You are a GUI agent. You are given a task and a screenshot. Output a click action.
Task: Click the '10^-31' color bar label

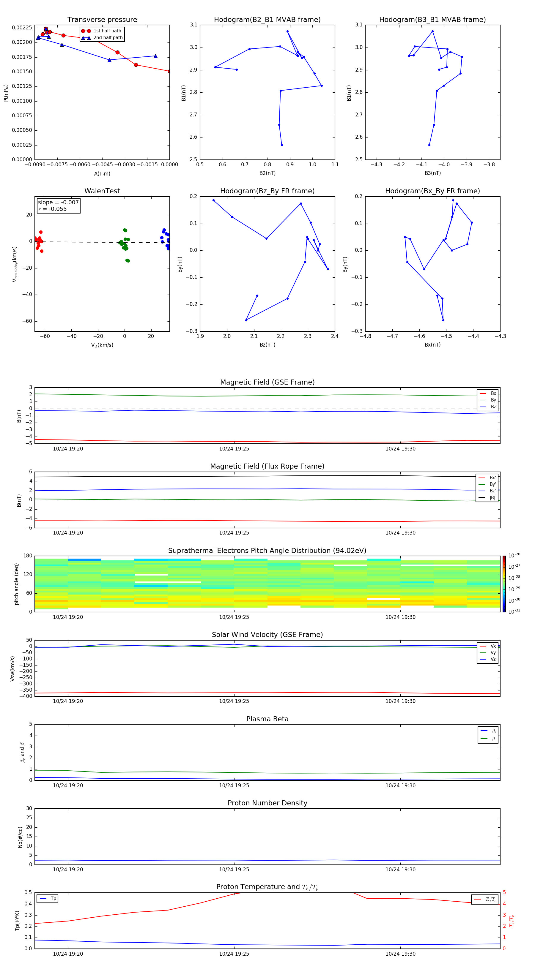click(x=514, y=611)
